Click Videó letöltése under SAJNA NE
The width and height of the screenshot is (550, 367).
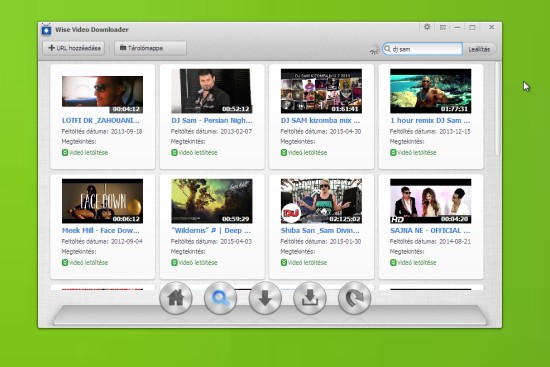tap(417, 263)
